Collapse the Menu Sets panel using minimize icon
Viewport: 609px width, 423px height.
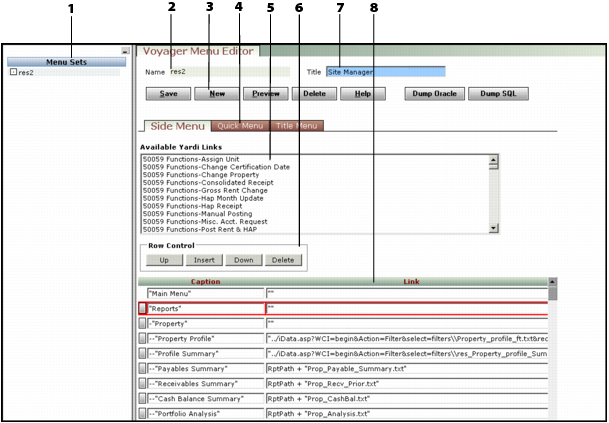click(x=125, y=51)
